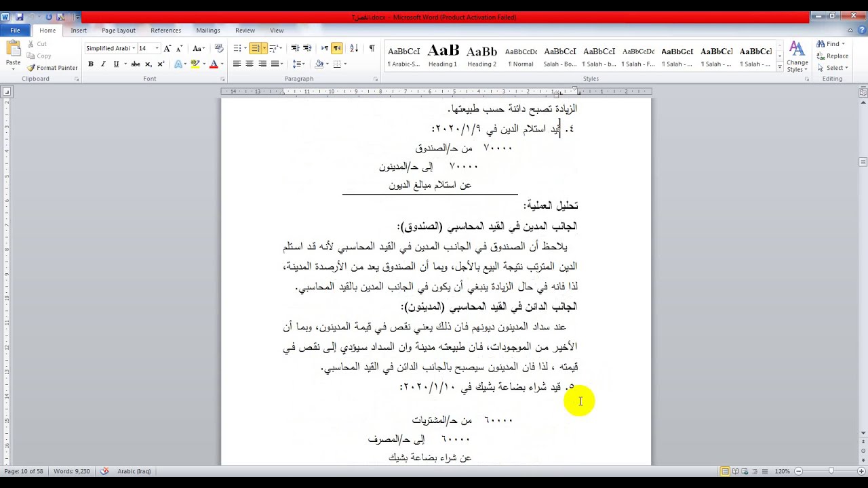Click the Replace command

[x=833, y=56]
